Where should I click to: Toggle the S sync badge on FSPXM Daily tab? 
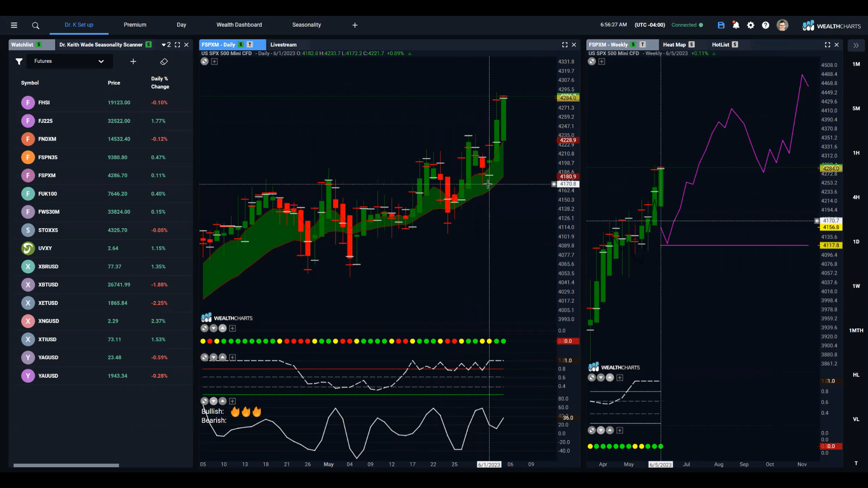(241, 45)
